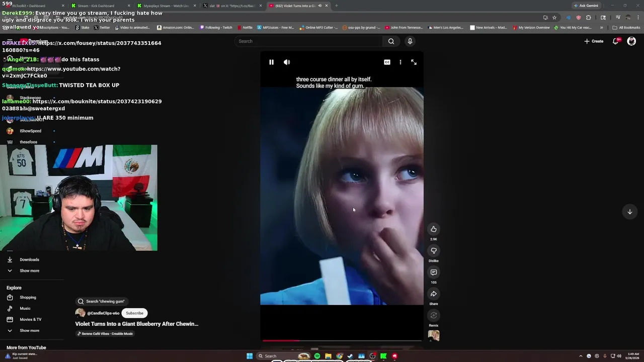The width and height of the screenshot is (644, 362).
Task: Open the green Kick app on taskbar
Action: 383,356
